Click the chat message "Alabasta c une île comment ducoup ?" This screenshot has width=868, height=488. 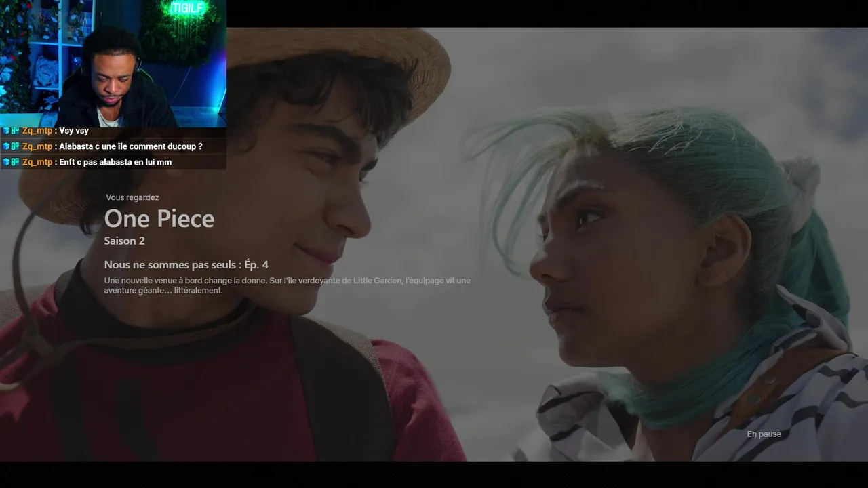coord(130,146)
